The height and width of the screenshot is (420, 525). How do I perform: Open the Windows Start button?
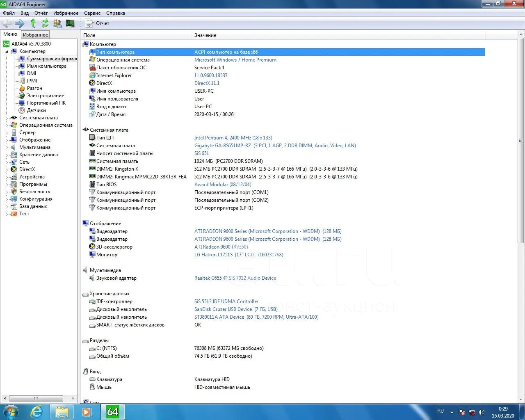[11, 411]
